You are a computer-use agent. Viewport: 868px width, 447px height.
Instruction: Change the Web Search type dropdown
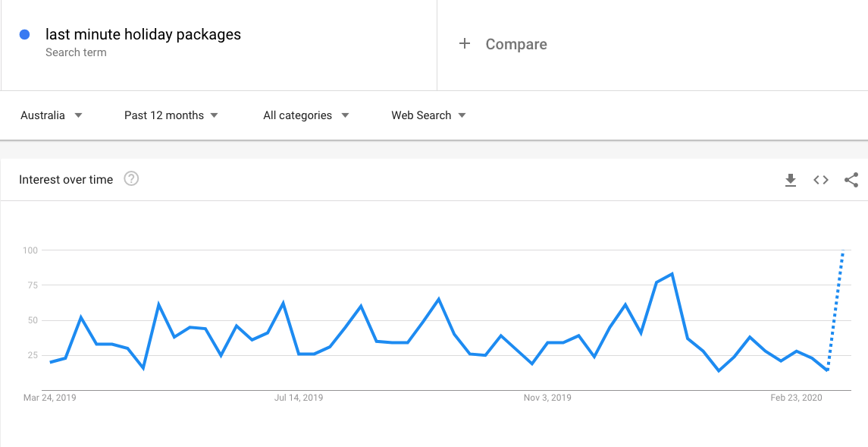428,115
